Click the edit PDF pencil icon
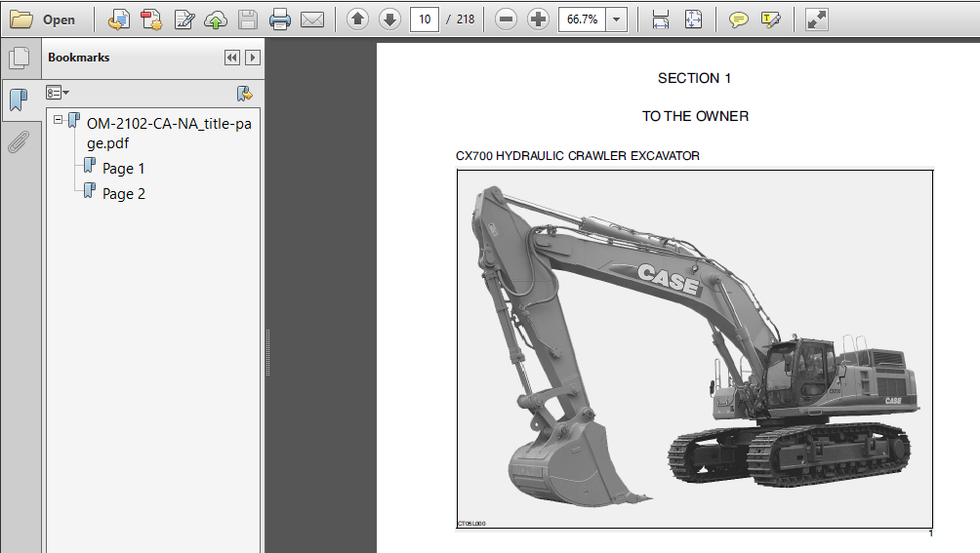The width and height of the screenshot is (980, 553). point(184,20)
